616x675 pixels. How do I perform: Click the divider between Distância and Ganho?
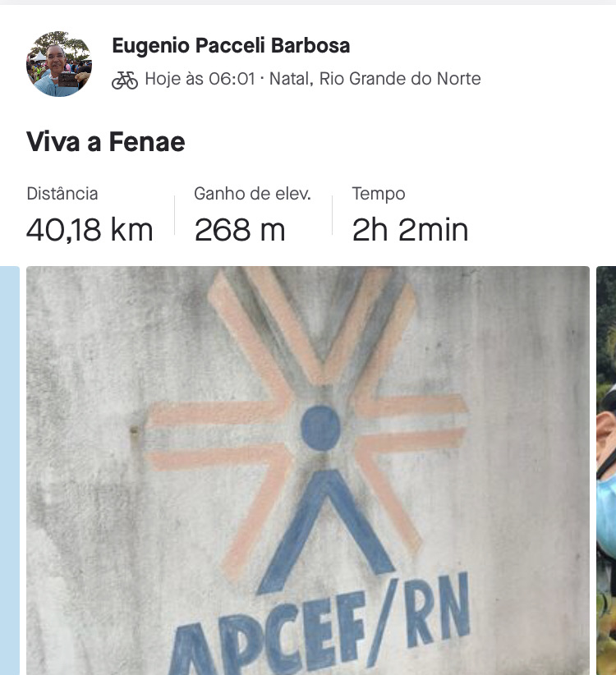pos(174,215)
